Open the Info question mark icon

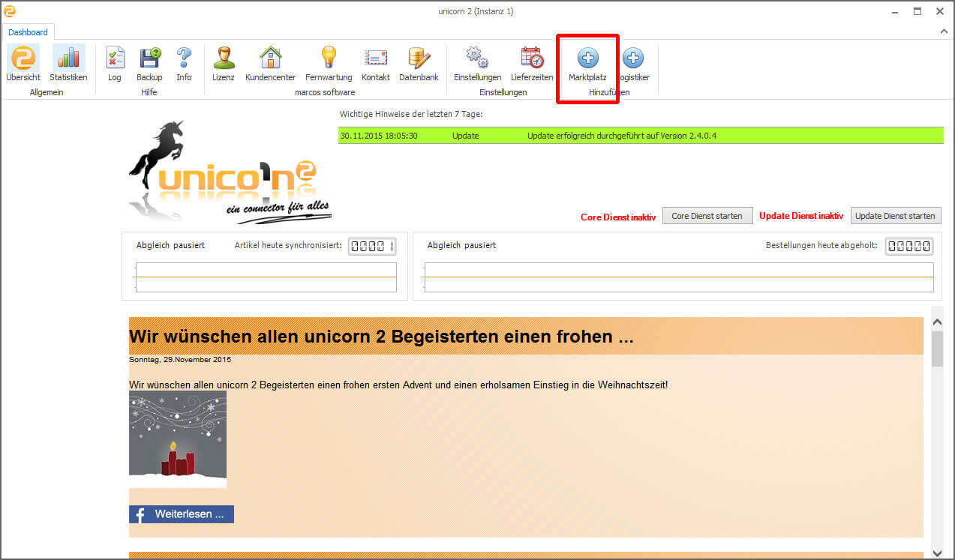coord(184,58)
